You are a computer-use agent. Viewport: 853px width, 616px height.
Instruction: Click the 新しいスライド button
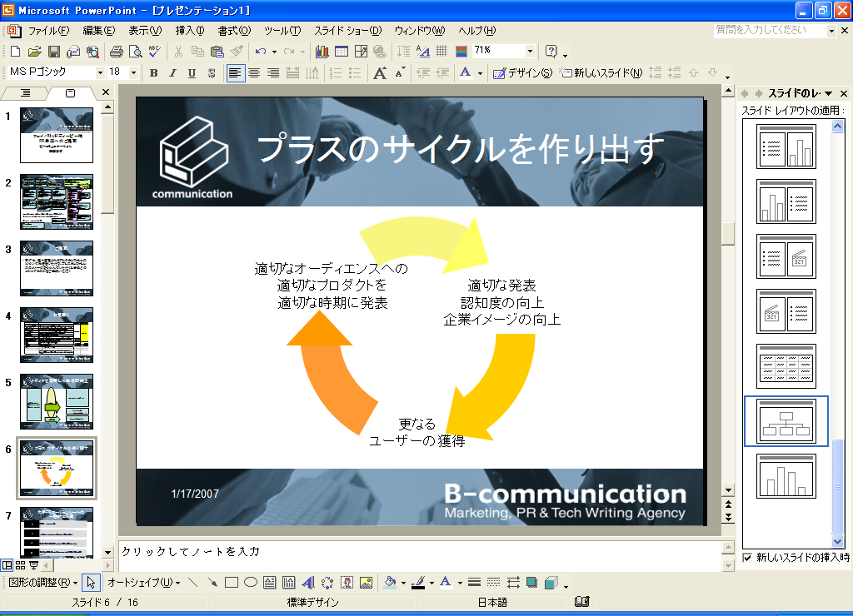click(x=601, y=73)
